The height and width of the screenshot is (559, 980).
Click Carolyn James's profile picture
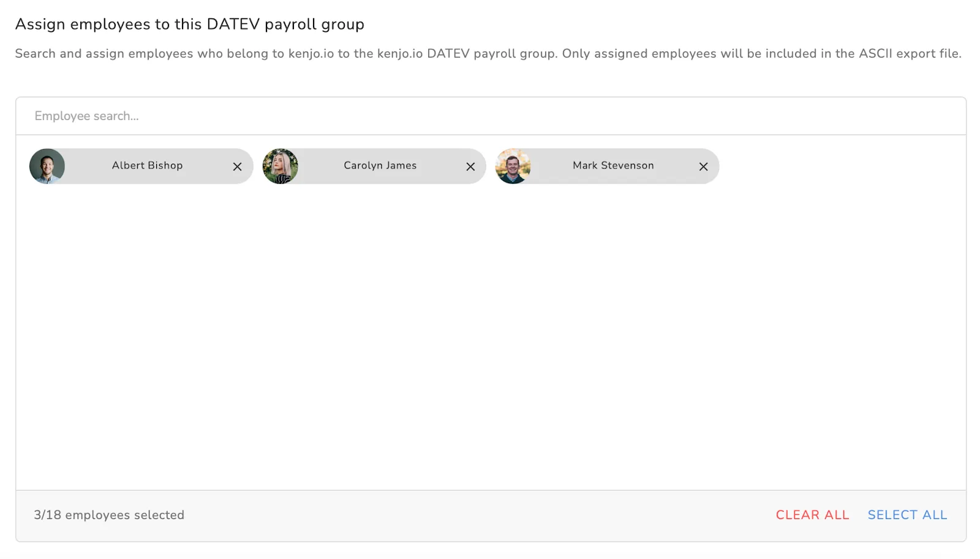[281, 166]
